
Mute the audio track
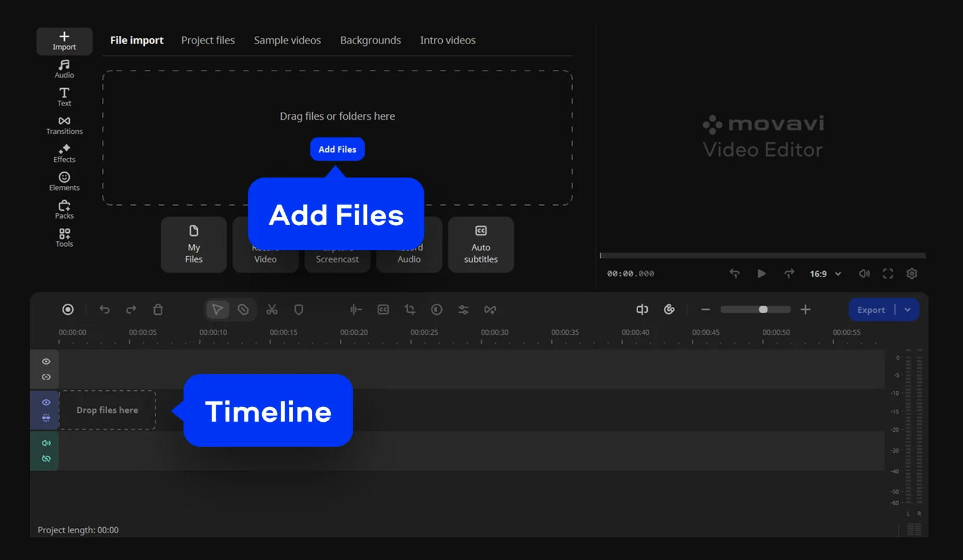pos(46,443)
